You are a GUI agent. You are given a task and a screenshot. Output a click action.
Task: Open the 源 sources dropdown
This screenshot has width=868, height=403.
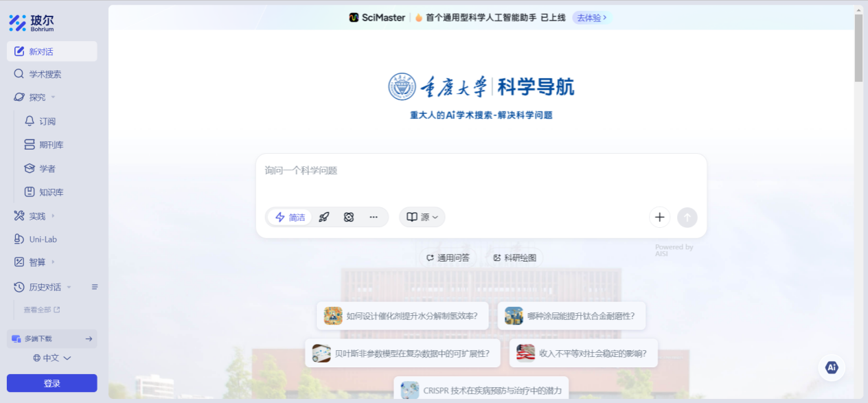tap(422, 217)
